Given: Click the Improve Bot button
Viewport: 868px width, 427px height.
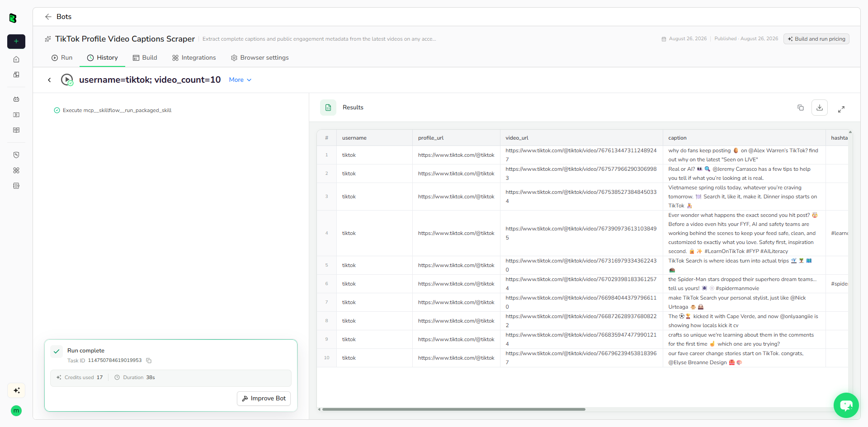Looking at the screenshot, I should (264, 399).
